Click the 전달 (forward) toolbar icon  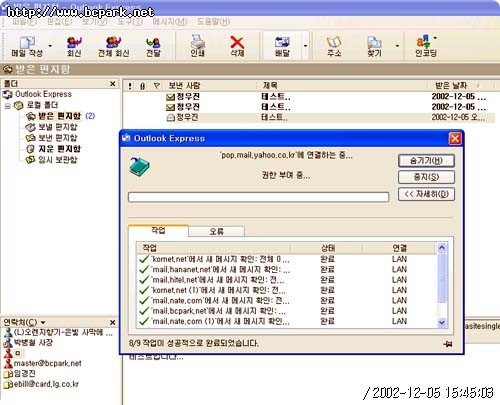point(153,46)
